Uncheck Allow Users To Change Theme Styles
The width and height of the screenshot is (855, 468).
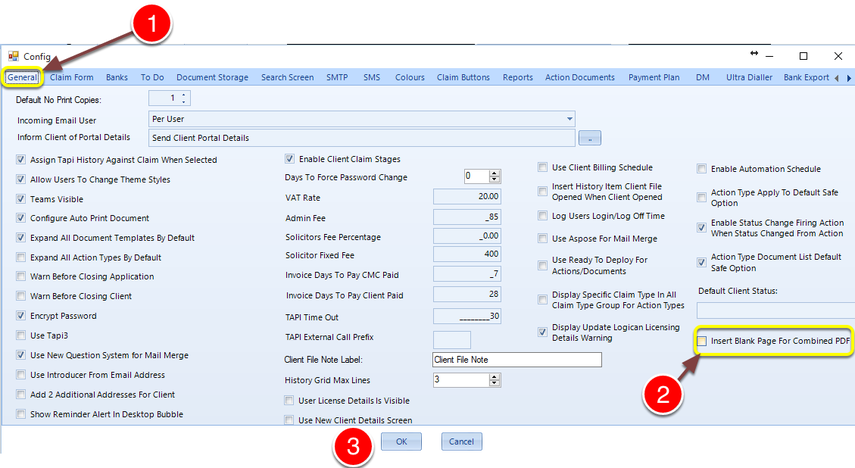21,179
